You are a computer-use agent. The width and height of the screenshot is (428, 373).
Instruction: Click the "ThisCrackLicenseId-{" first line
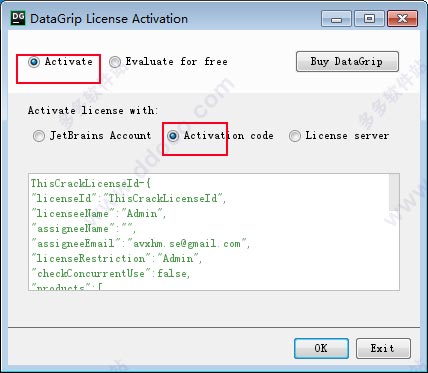pyautogui.click(x=91, y=183)
